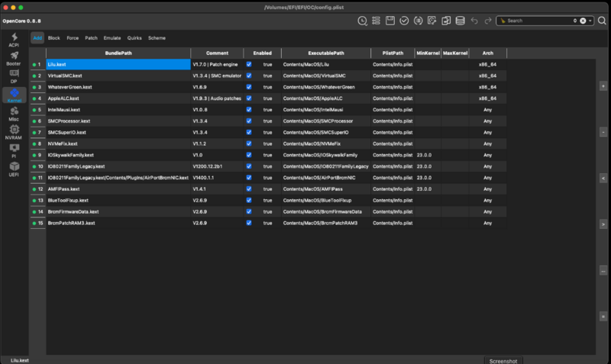Image resolution: width=611 pixels, height=364 pixels.
Task: Click the Arch cell for VirtualSMC.kext
Action: pyautogui.click(x=487, y=76)
